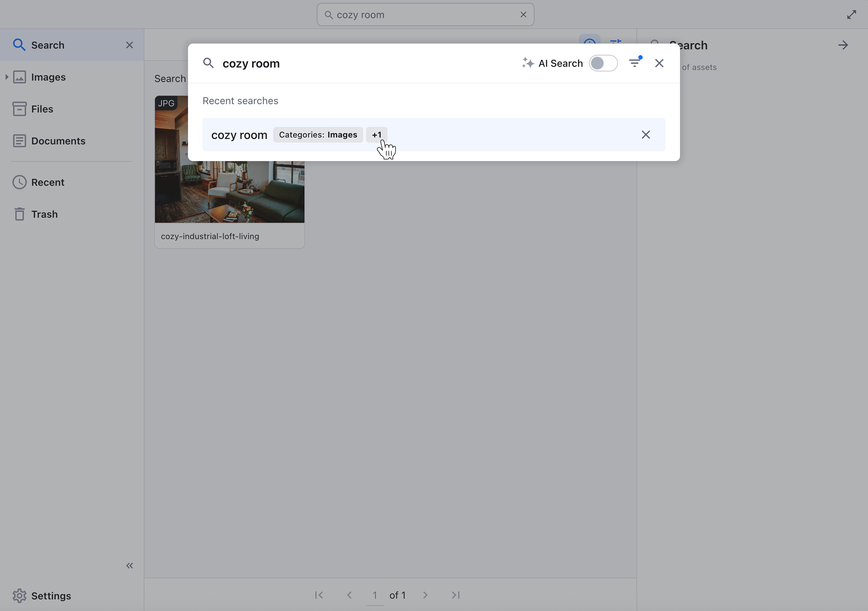
Task: Go to last page
Action: pos(456,595)
